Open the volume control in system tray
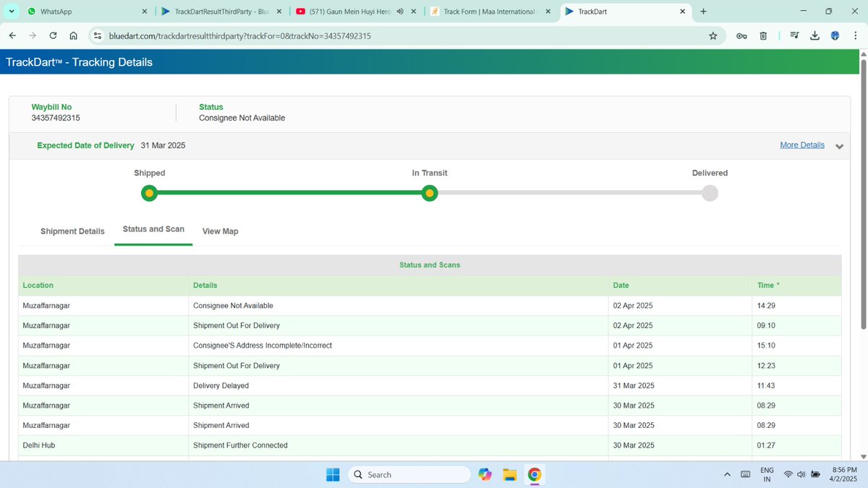The height and width of the screenshot is (488, 868). (801, 474)
